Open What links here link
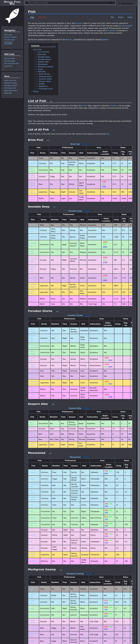Image resolution: width=140 pixels, height=644 pixels. pyautogui.click(x=10, y=80)
